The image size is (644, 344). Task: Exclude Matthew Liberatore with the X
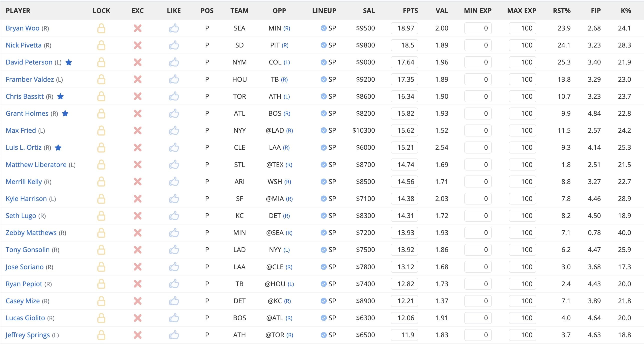138,165
